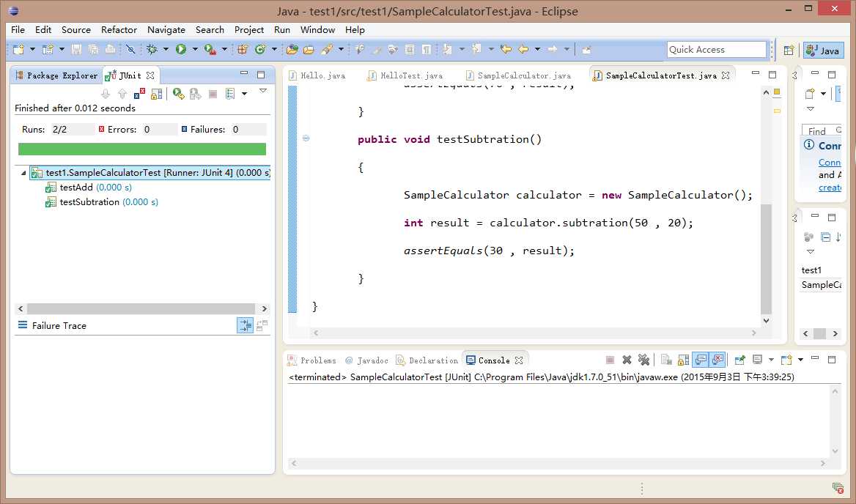Toggle Show Console on Standard Error
The image size is (856, 504).
[717, 360]
